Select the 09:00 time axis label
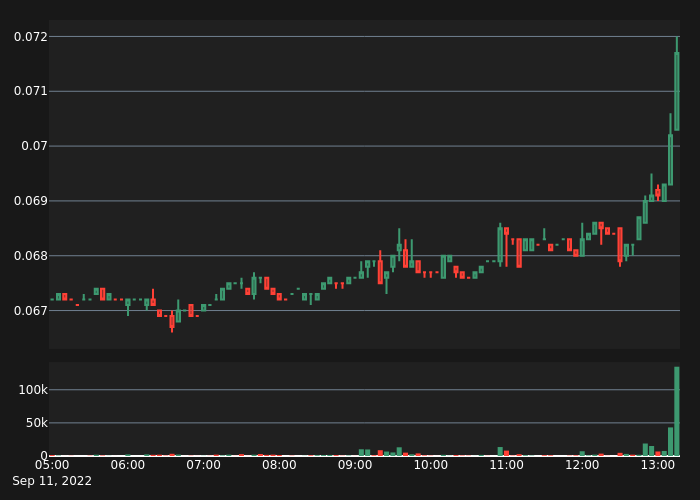The height and width of the screenshot is (500, 700). coord(355,465)
